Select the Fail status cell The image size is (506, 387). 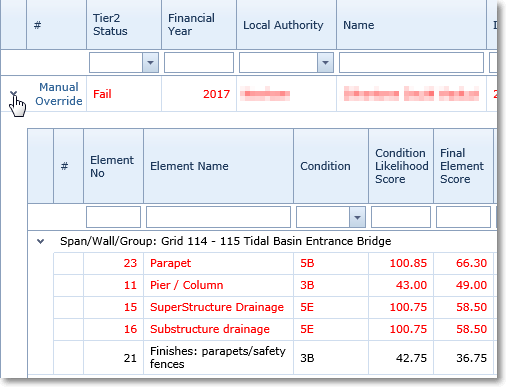[124, 94]
